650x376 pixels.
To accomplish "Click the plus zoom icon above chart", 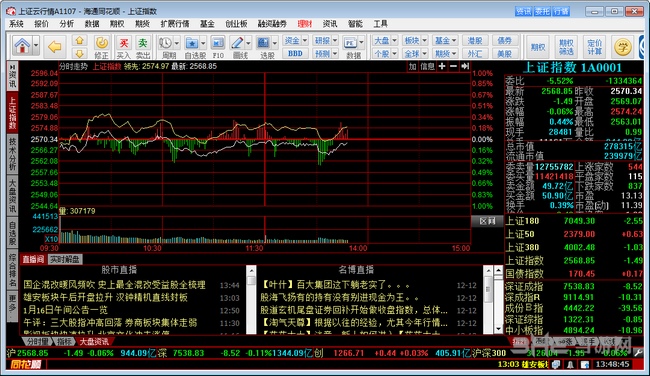I will point(442,66).
